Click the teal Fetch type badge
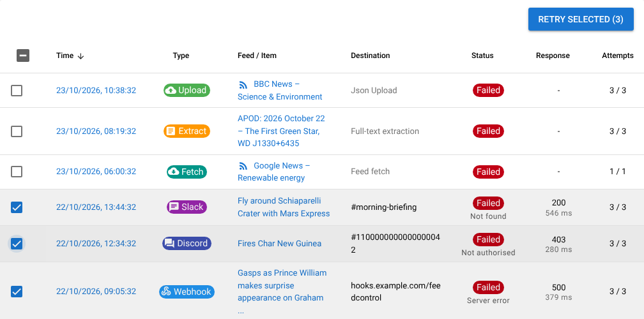The width and height of the screenshot is (644, 319). point(187,172)
